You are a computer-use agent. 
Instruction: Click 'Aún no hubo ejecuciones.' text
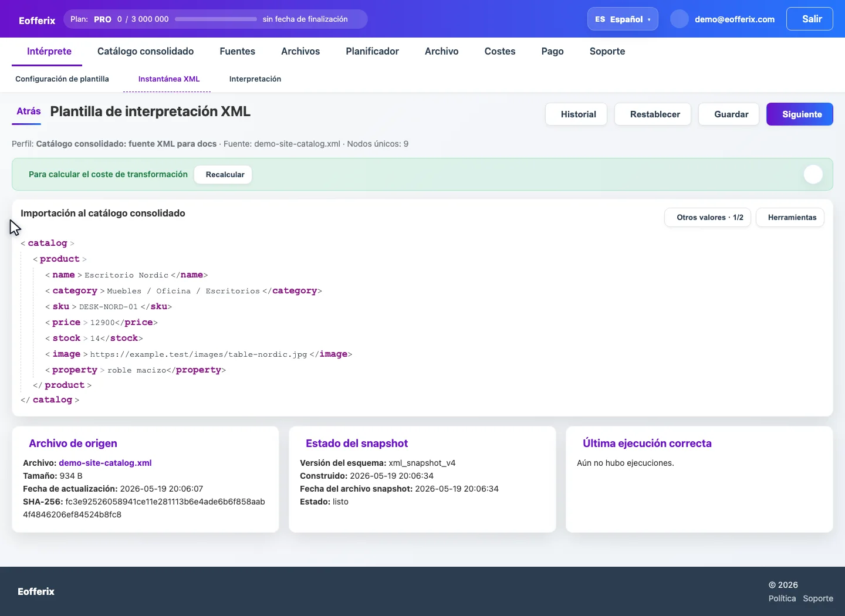(x=626, y=463)
